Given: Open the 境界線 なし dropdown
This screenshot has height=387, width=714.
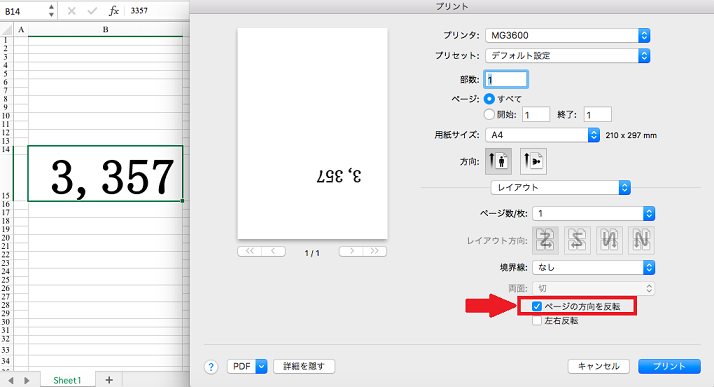Looking at the screenshot, I should 594,267.
